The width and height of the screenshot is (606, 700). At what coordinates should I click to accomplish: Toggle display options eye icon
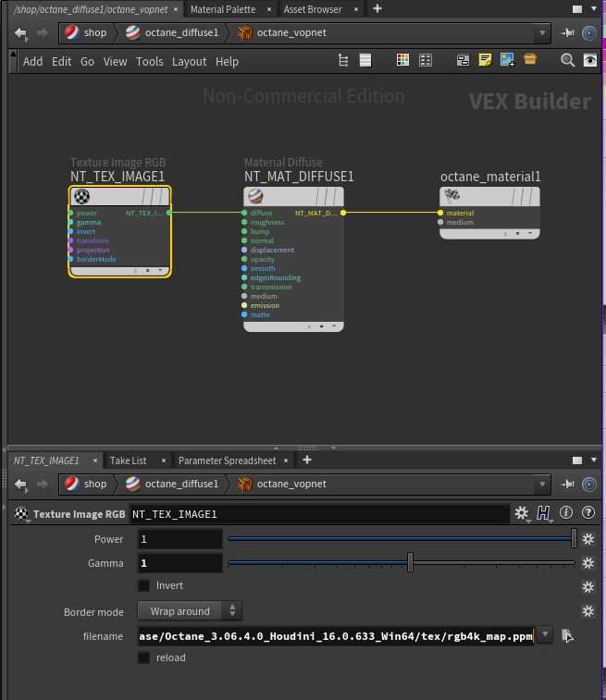pos(590,60)
